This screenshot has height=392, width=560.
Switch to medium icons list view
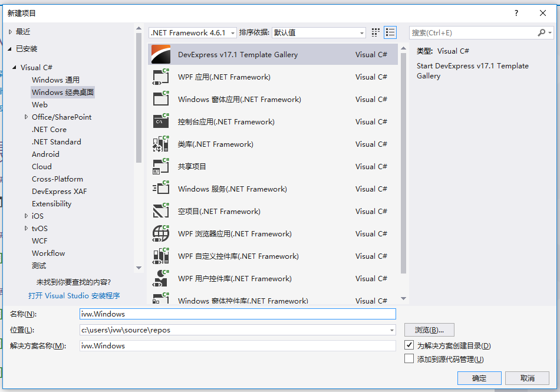click(390, 32)
